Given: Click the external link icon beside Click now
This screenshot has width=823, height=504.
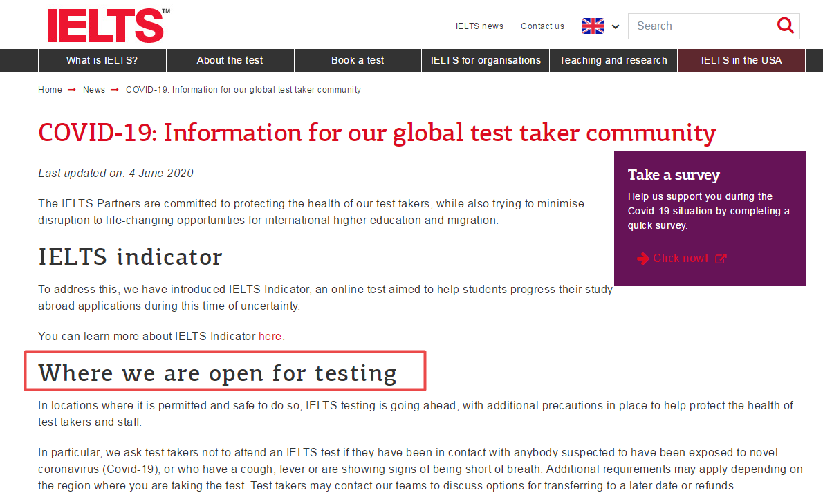Looking at the screenshot, I should tap(721, 259).
